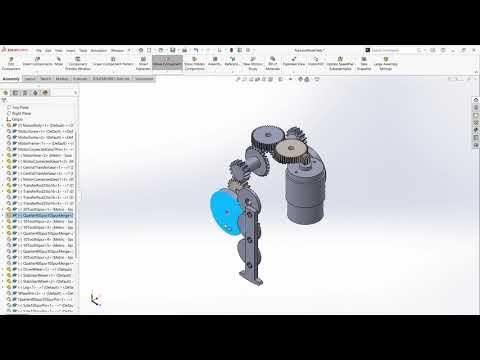Switch to the Sketch tab
This screenshot has width=480, height=360.
pyautogui.click(x=45, y=79)
